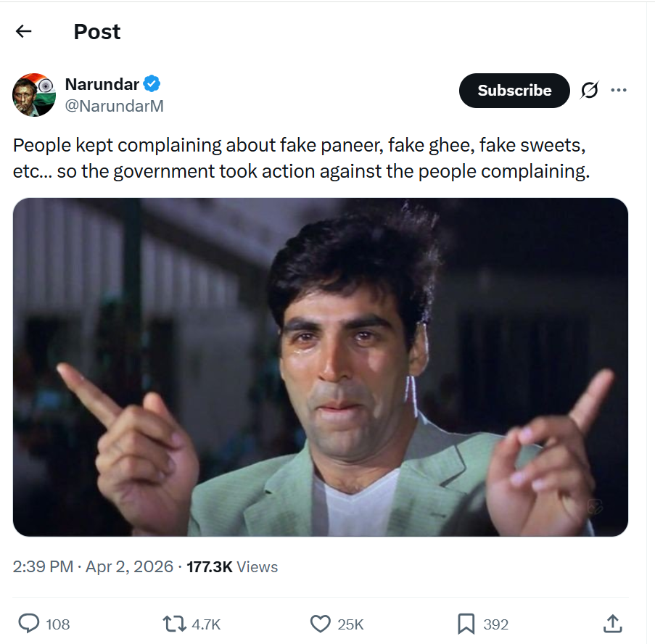Click the blue verified badge
Screen dimensions: 655x644
coord(152,84)
